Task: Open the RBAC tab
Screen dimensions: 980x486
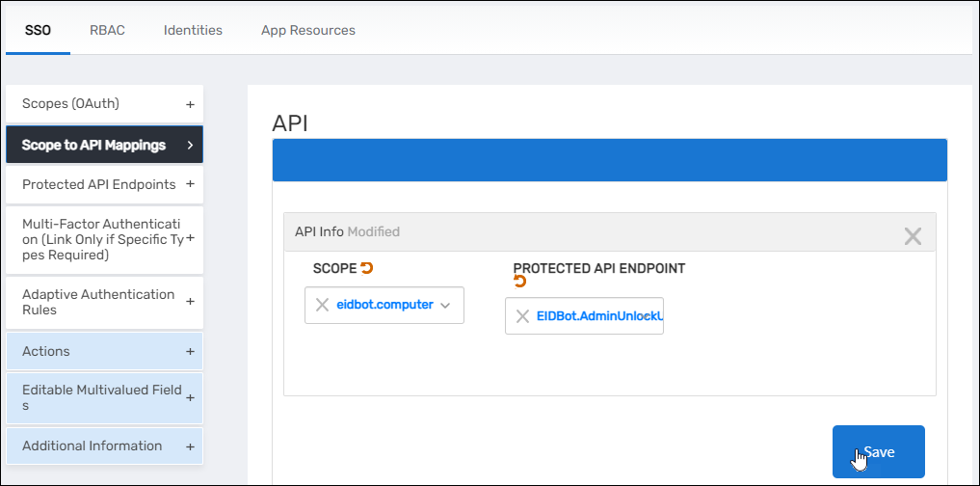Action: [107, 30]
